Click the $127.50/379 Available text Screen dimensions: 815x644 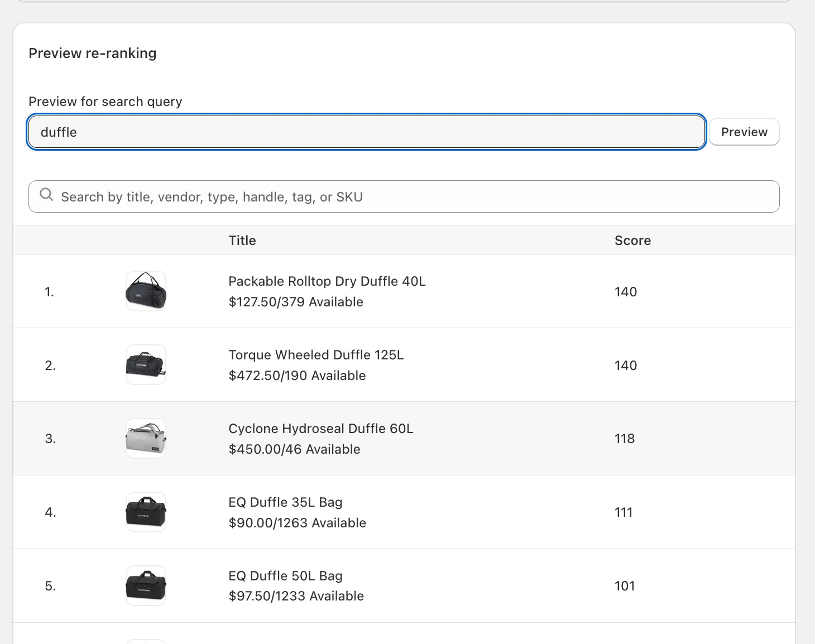coord(296,302)
